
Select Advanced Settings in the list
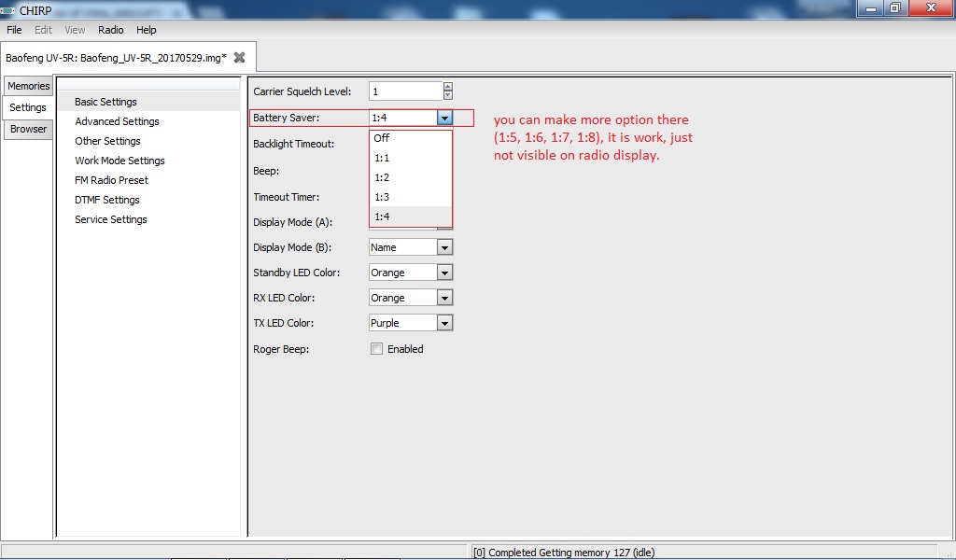tap(148, 121)
